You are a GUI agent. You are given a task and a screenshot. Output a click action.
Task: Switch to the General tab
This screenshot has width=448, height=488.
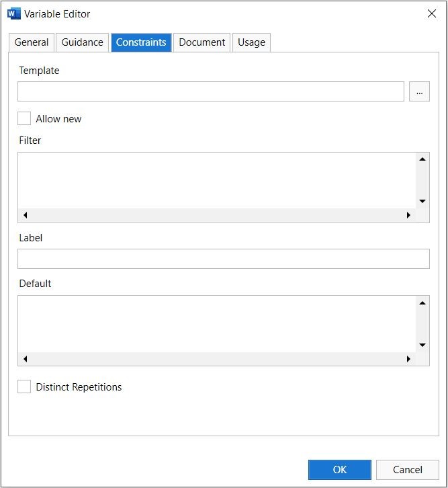coord(32,42)
